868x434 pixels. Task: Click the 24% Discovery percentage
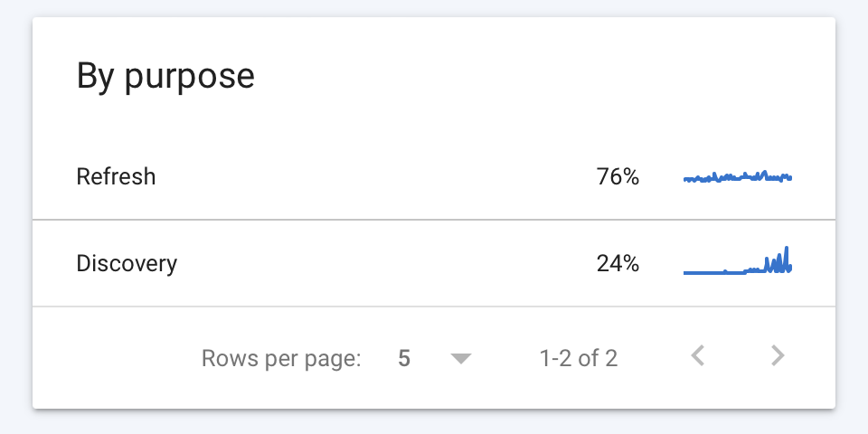click(x=618, y=263)
